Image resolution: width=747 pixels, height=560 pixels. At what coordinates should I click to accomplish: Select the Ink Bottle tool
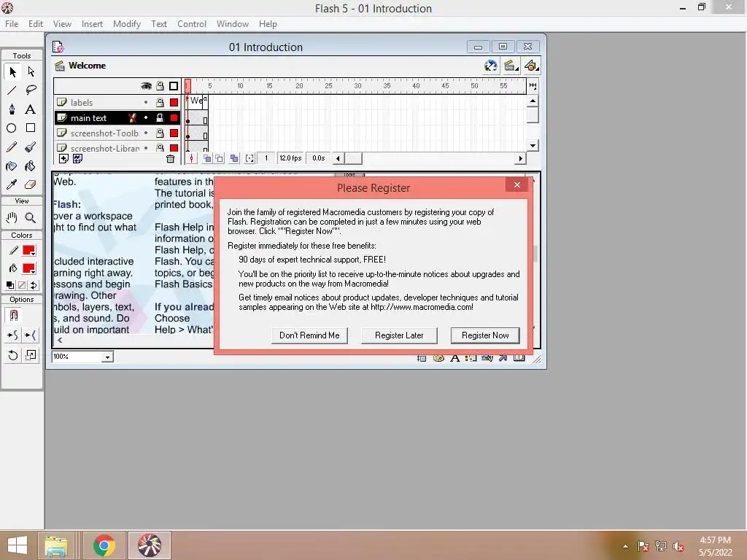click(x=12, y=166)
